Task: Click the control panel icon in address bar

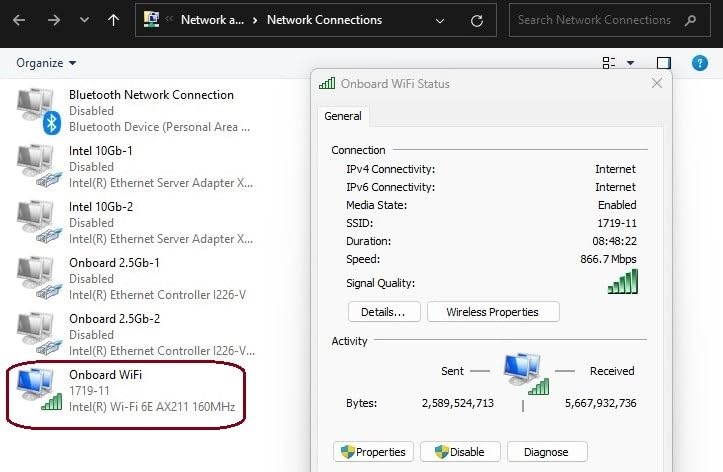Action: coord(151,19)
